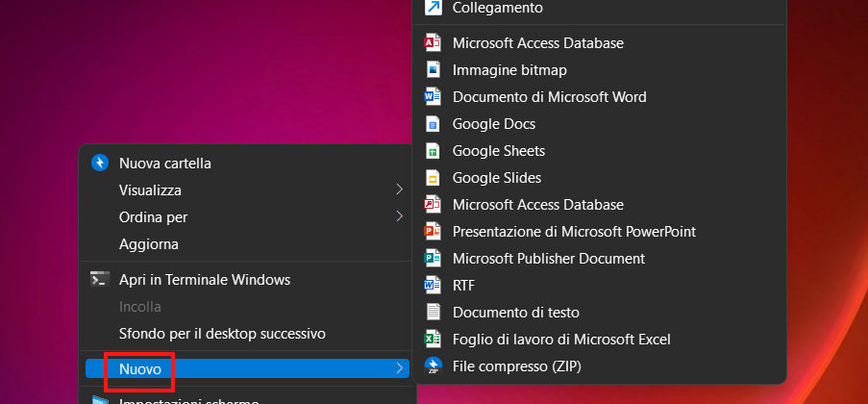Choose the Google Slides icon
This screenshot has width=868, height=404.
433,178
